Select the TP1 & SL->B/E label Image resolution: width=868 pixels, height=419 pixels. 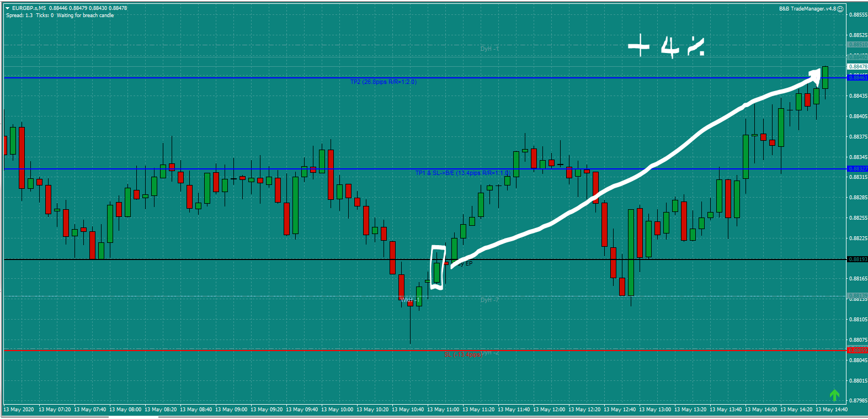point(462,173)
